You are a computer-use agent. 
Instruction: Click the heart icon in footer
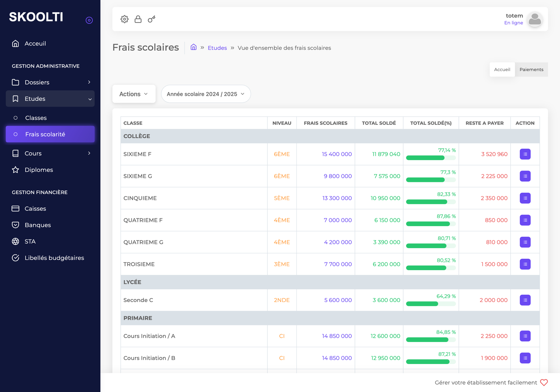[x=544, y=383]
